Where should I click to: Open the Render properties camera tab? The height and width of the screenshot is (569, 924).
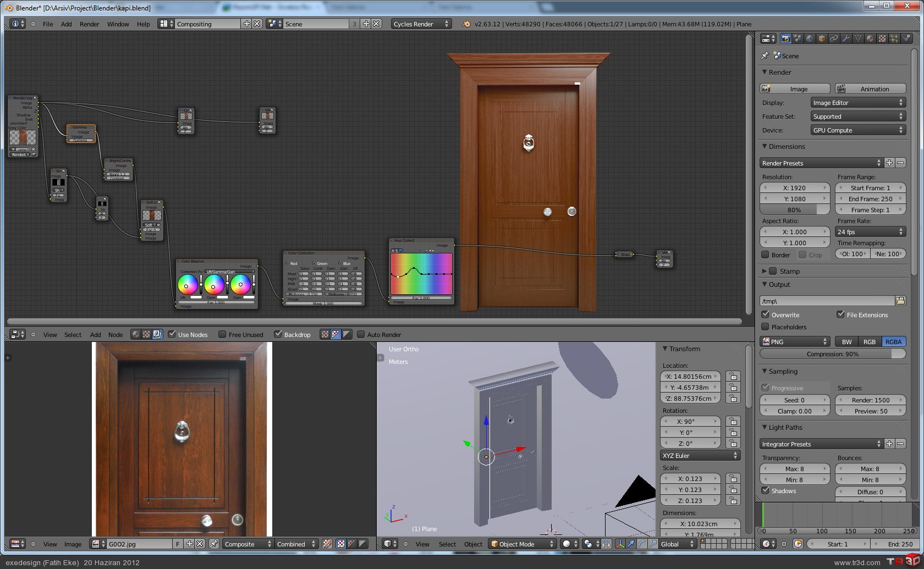[x=785, y=38]
